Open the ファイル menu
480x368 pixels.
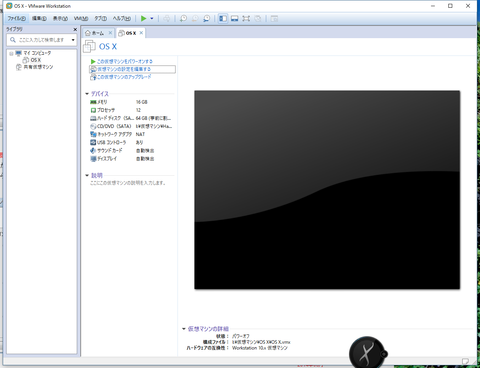click(x=17, y=18)
